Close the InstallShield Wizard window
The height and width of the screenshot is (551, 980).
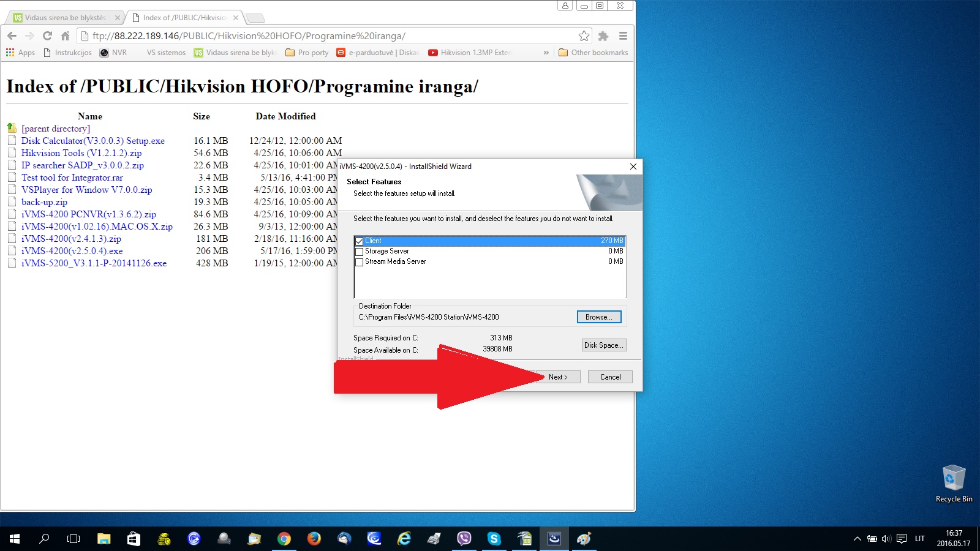(633, 167)
